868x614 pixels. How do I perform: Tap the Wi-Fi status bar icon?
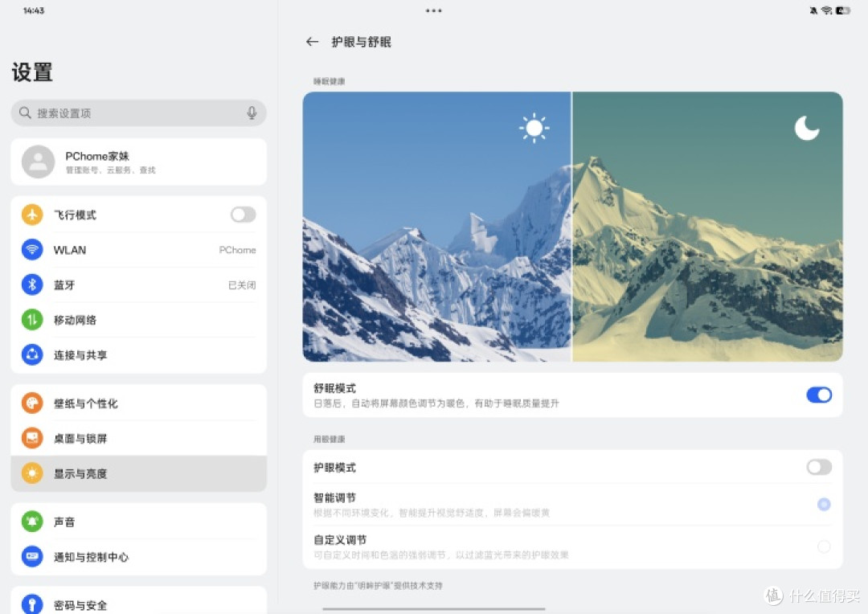pos(826,10)
